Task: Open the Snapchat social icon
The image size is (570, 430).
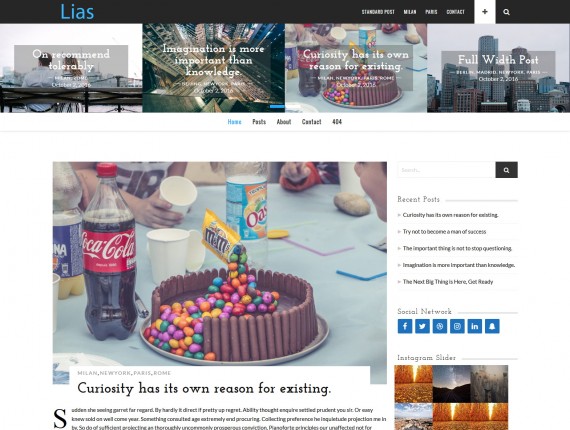Action: pyautogui.click(x=492, y=326)
